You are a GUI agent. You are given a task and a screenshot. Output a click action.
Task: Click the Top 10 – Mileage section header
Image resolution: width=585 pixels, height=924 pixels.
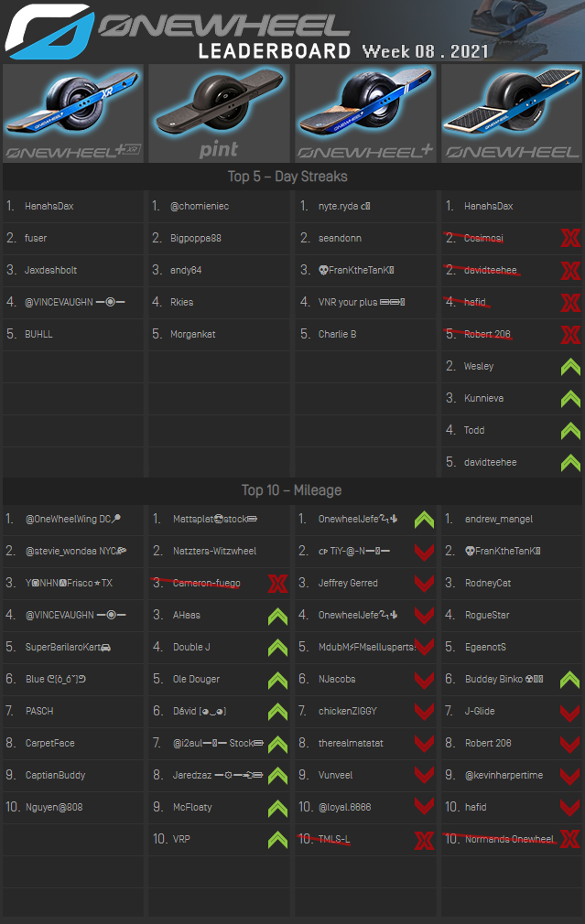pos(292,490)
